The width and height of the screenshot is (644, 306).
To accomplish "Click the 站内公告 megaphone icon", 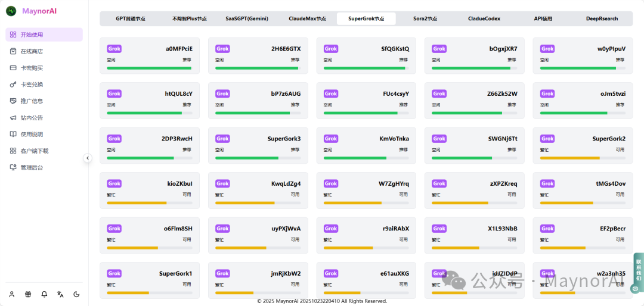I will point(13,118).
